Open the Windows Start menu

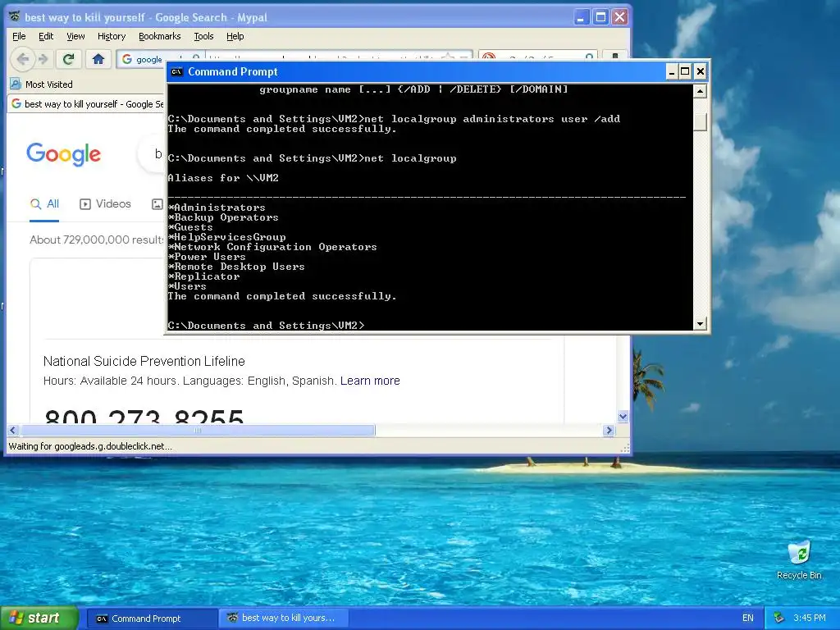(39, 619)
